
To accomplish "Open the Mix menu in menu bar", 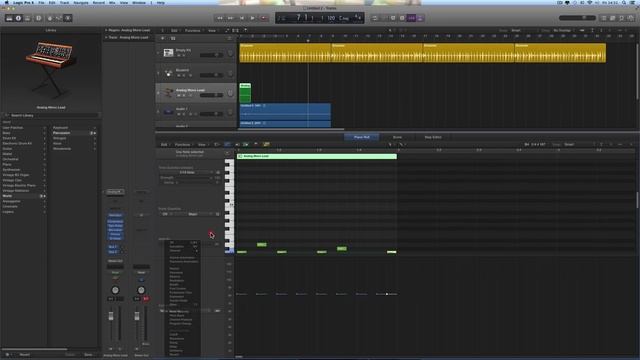I will pyautogui.click(x=112, y=2).
